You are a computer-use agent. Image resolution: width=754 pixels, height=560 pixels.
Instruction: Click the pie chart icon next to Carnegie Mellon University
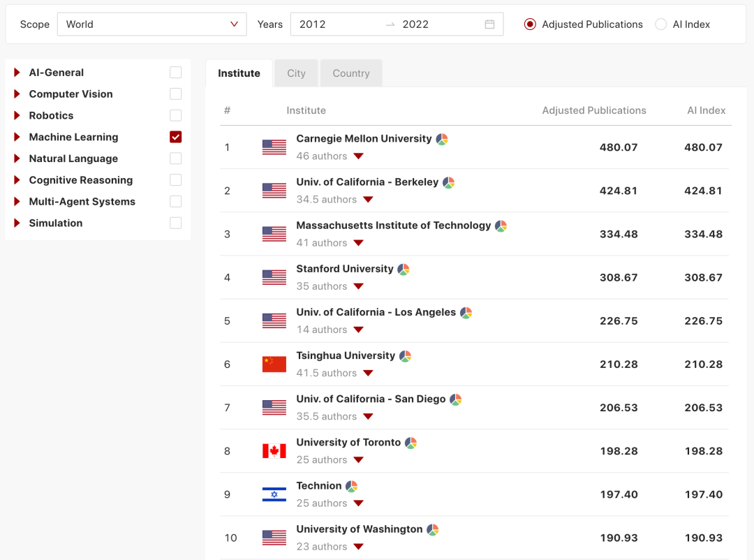click(x=442, y=139)
